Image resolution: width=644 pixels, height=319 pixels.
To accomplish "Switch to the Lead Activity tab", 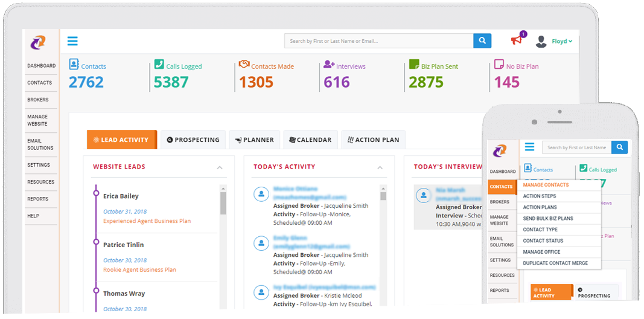I will click(x=122, y=140).
